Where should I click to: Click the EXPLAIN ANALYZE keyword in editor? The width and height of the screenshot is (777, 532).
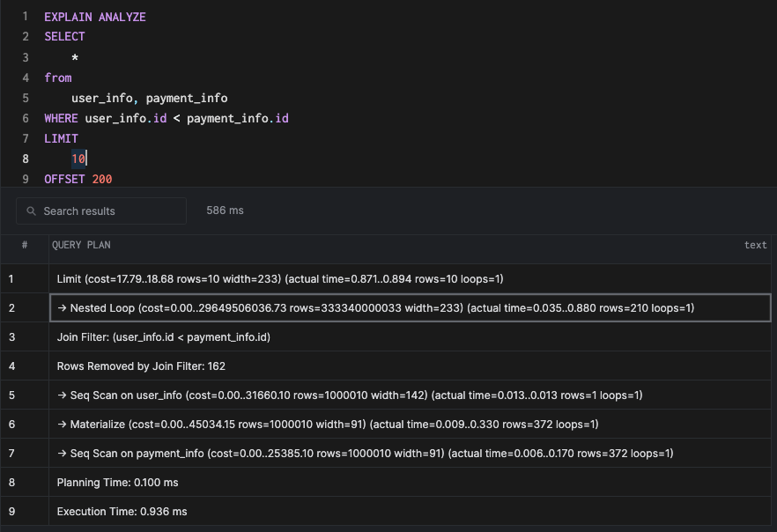pos(95,17)
